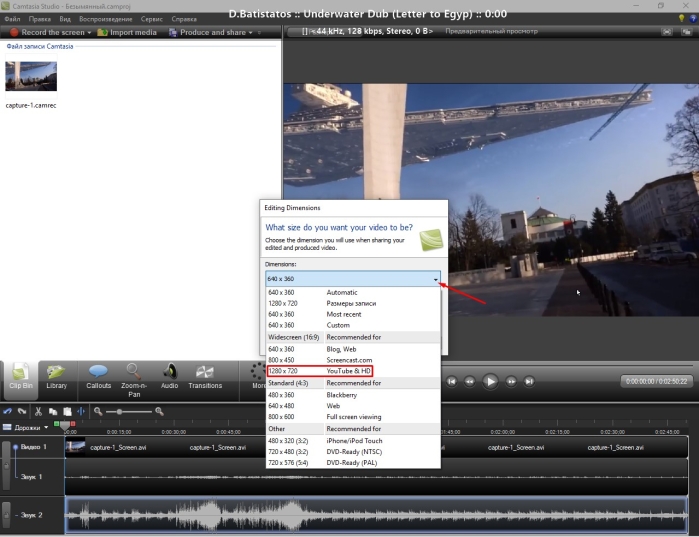Screen dimensions: 699x537
Task: Click the green selection start marker
Action: (56, 424)
